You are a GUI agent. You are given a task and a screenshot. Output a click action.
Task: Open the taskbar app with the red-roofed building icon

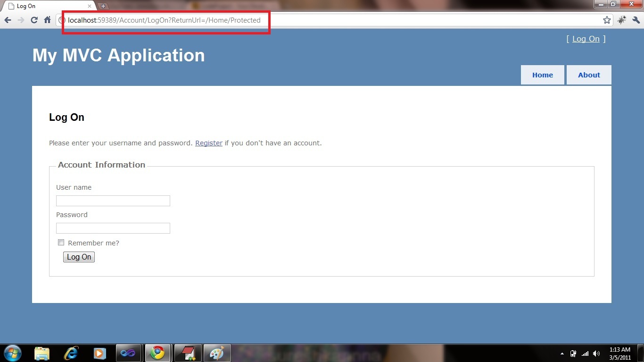coord(188,353)
